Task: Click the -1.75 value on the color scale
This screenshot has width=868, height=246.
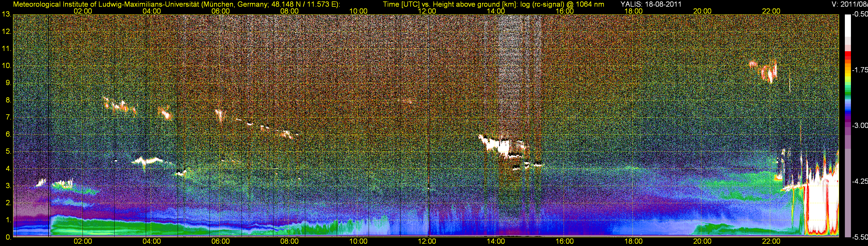Action: [x=860, y=70]
